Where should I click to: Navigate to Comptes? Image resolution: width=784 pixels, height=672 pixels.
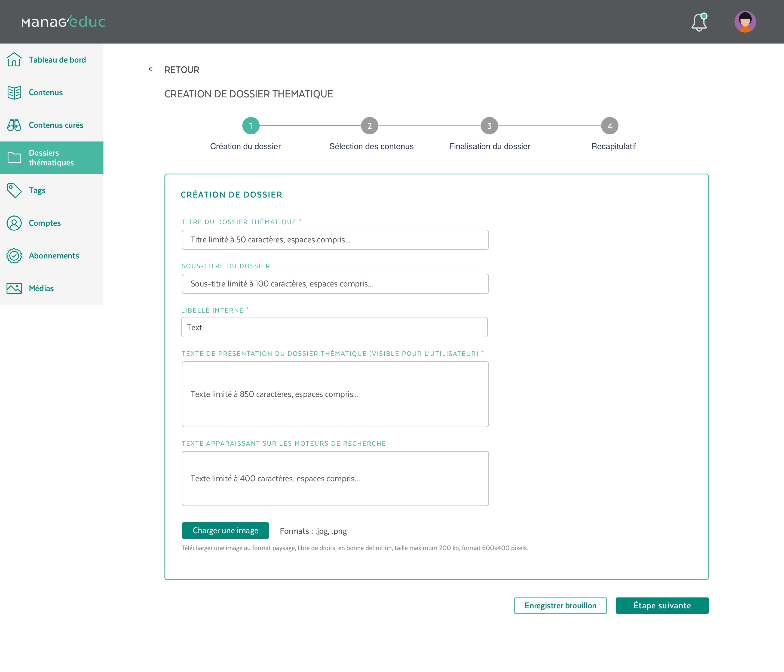(52, 223)
